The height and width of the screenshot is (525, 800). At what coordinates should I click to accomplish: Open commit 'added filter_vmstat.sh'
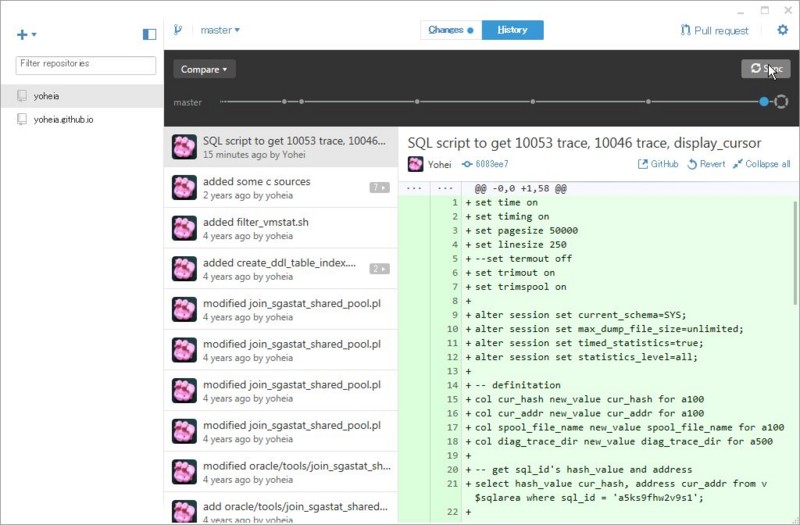[x=281, y=228]
